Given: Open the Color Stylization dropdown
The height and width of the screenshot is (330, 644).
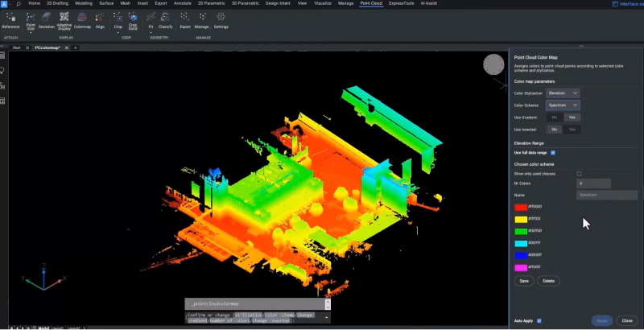Looking at the screenshot, I should click(x=563, y=93).
